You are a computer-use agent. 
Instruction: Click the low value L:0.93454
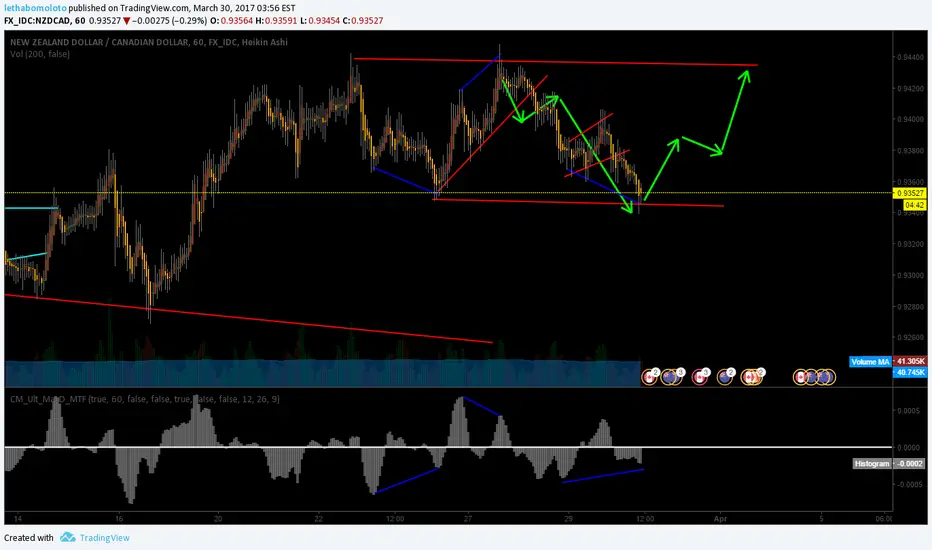tap(320, 21)
